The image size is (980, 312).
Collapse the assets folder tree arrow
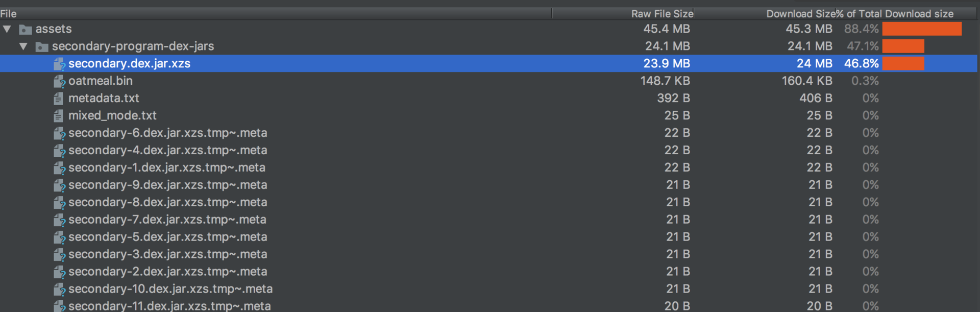(x=7, y=29)
